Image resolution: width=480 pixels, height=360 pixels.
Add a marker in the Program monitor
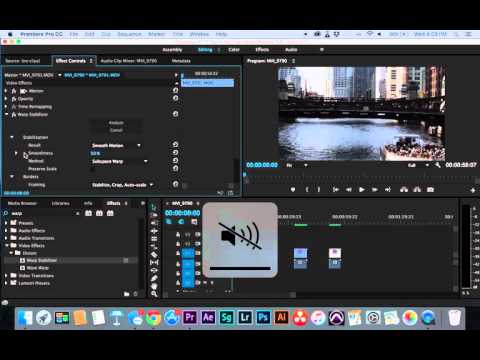[293, 190]
